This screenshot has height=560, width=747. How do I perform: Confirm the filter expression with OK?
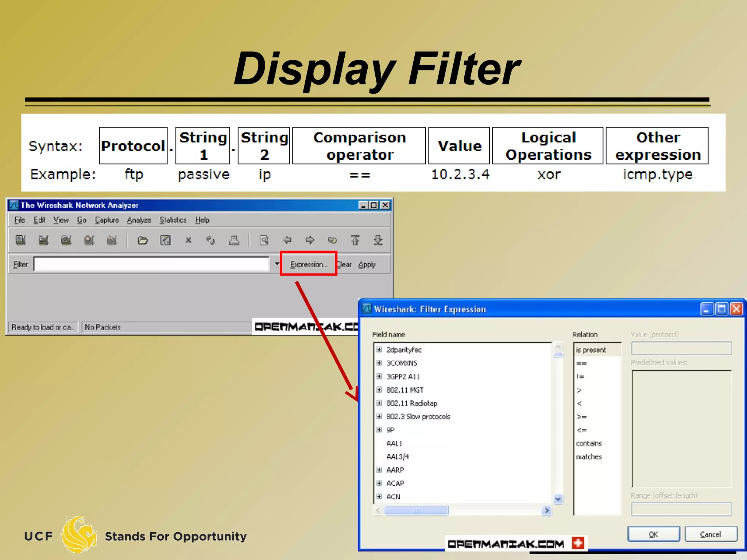(654, 534)
